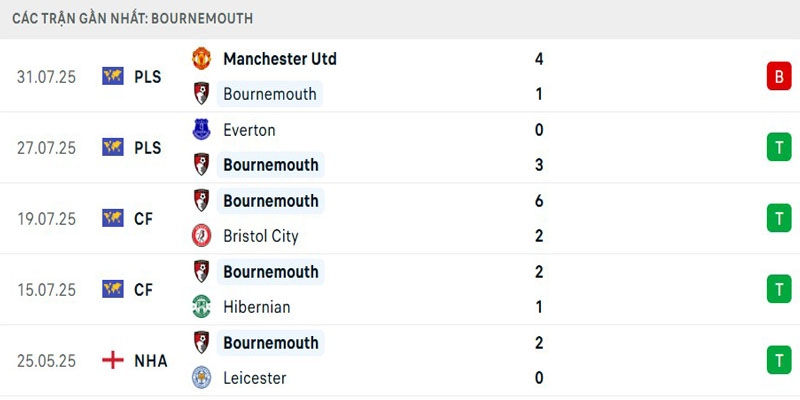Click the Bristol City club crest

point(201,236)
